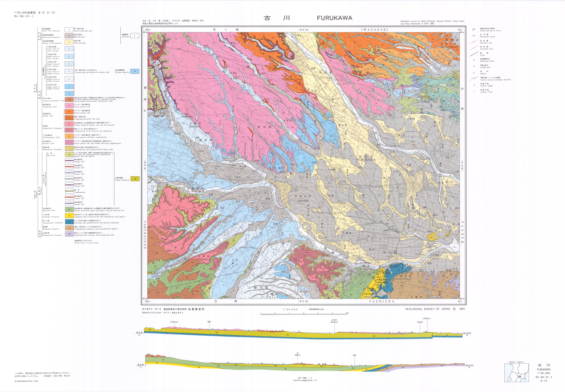Image resolution: width=565 pixels, height=392 pixels.
Task: Click the a3 river floor deposits swatch
Action: pyautogui.click(x=69, y=30)
